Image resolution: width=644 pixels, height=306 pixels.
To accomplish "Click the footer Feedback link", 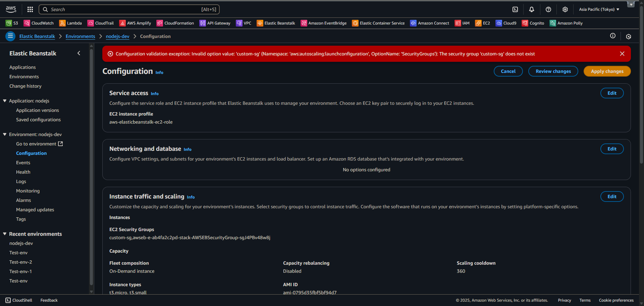I will pos(49,300).
